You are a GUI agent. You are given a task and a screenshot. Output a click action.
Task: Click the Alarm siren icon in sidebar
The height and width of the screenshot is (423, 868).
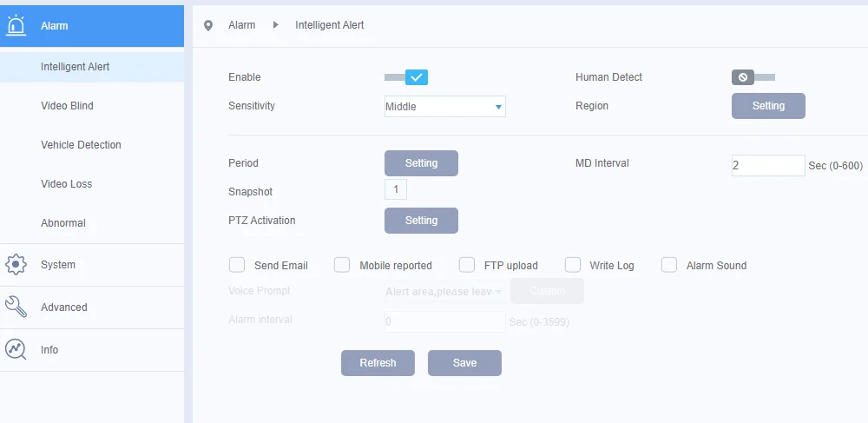click(x=16, y=25)
